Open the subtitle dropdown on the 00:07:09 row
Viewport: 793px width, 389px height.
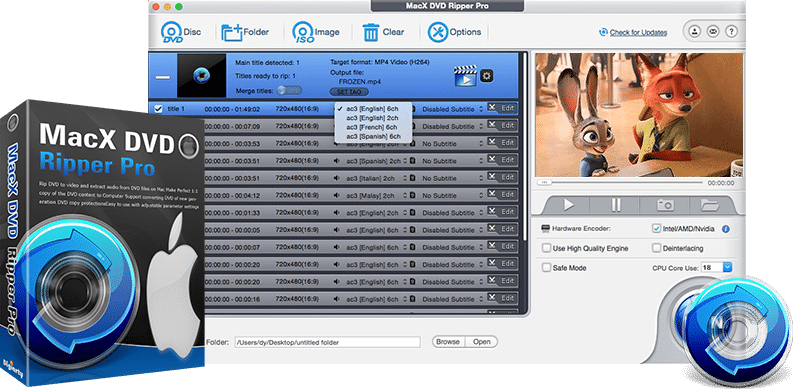coord(453,126)
